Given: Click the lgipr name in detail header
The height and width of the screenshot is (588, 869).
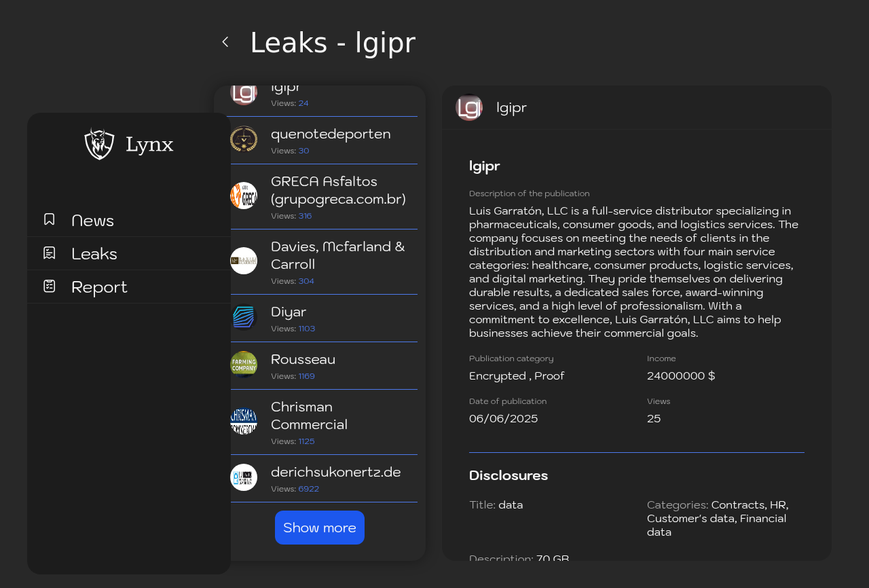Looking at the screenshot, I should coord(511,107).
